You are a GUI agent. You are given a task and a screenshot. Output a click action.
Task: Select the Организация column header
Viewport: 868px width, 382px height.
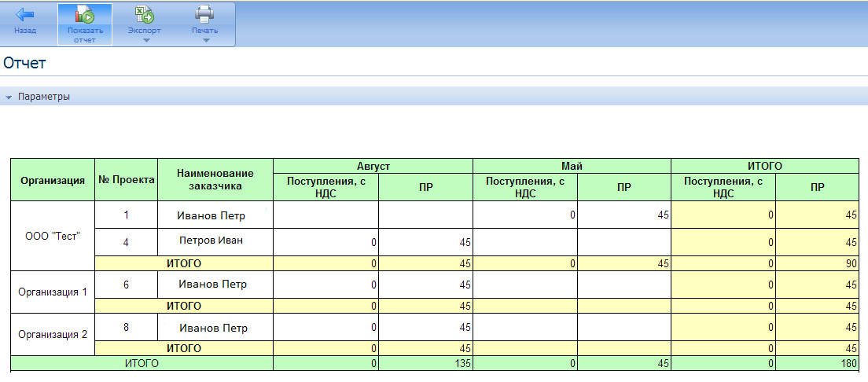(x=53, y=180)
